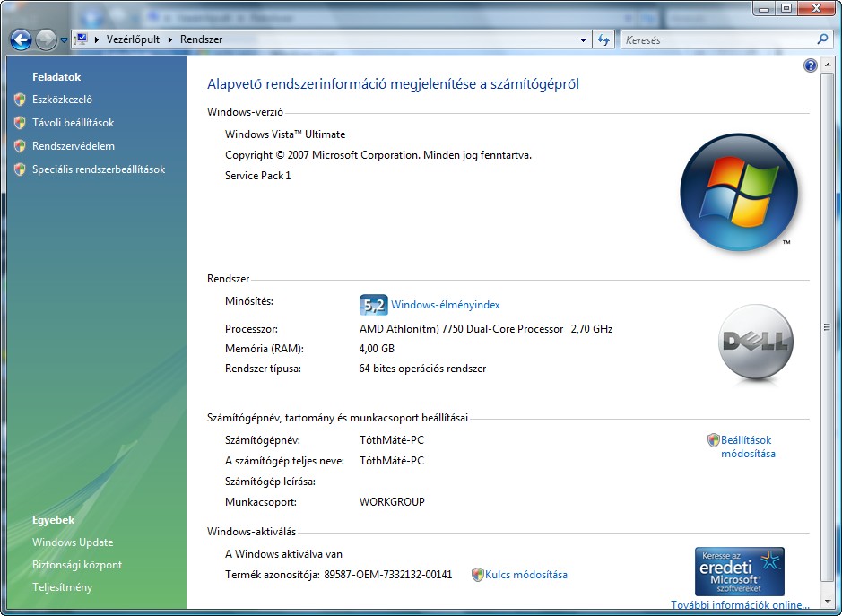The image size is (842, 616).
Task: Open Távoli beállítások
Action: (x=73, y=123)
